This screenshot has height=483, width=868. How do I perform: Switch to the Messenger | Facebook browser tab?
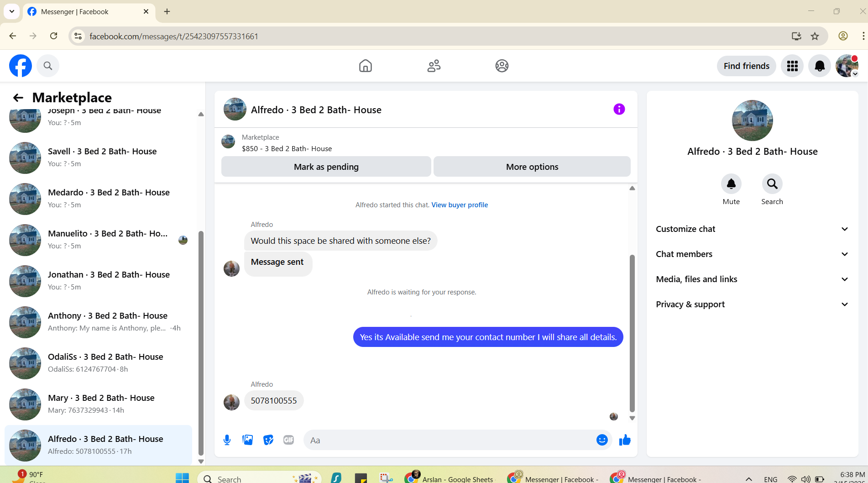coord(89,11)
